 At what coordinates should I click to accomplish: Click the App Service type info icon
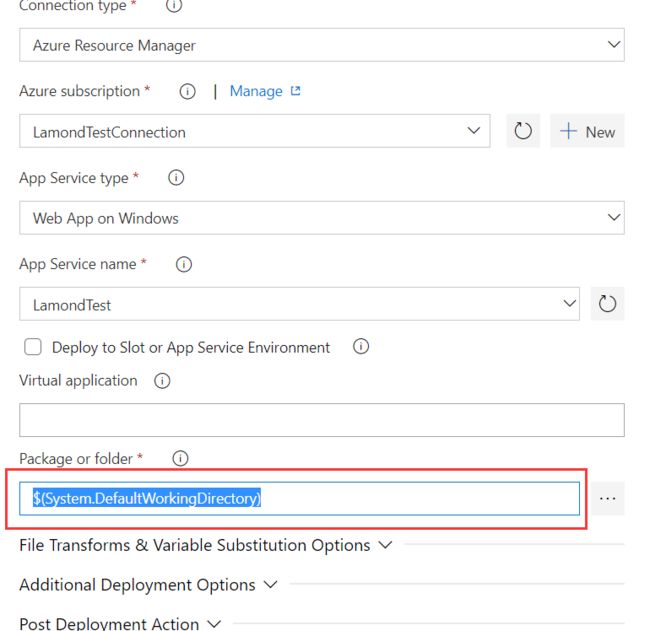tap(176, 178)
